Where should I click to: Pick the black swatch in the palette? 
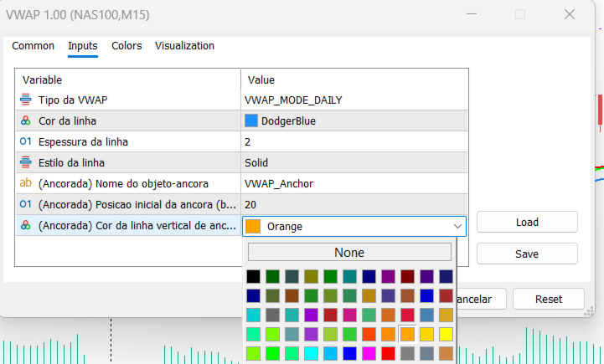[254, 276]
